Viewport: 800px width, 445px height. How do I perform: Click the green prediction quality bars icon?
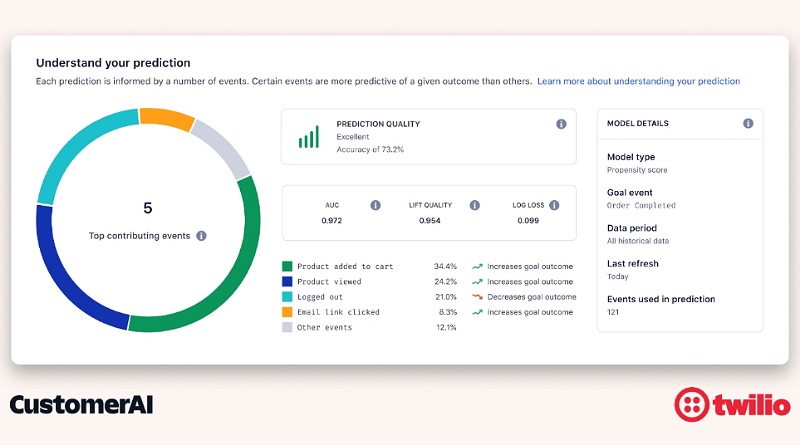click(309, 137)
